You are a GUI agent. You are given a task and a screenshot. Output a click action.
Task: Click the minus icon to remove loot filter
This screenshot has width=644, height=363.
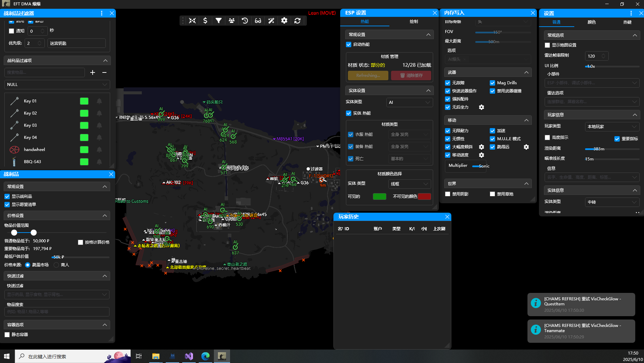pyautogui.click(x=104, y=72)
